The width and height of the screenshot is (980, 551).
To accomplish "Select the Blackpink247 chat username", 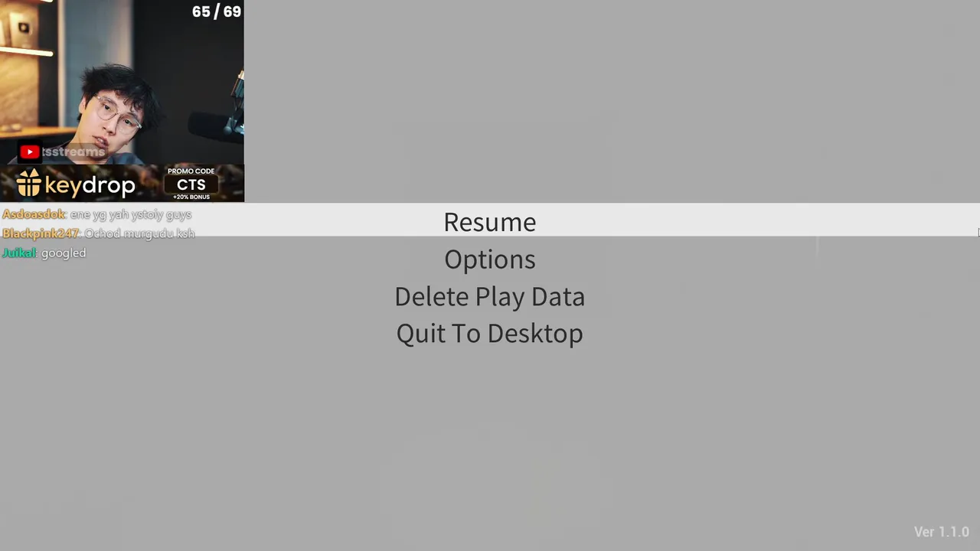I will [41, 233].
